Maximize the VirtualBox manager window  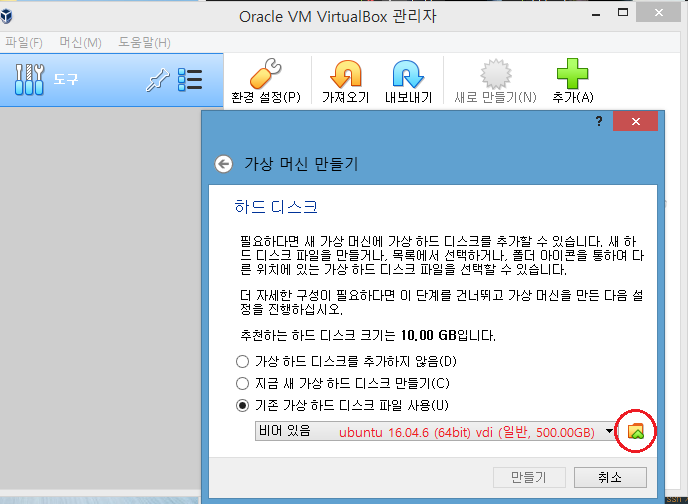click(623, 13)
